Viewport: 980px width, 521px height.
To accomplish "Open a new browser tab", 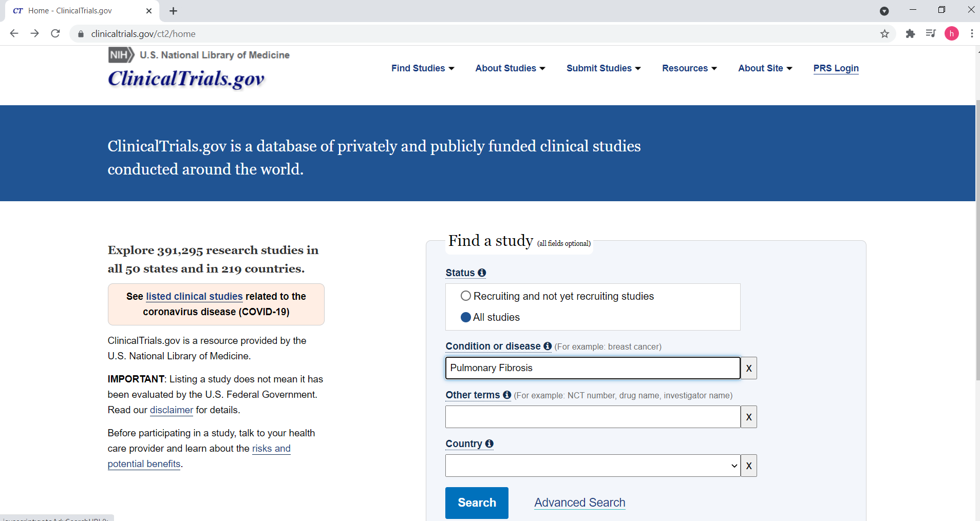I will (173, 11).
